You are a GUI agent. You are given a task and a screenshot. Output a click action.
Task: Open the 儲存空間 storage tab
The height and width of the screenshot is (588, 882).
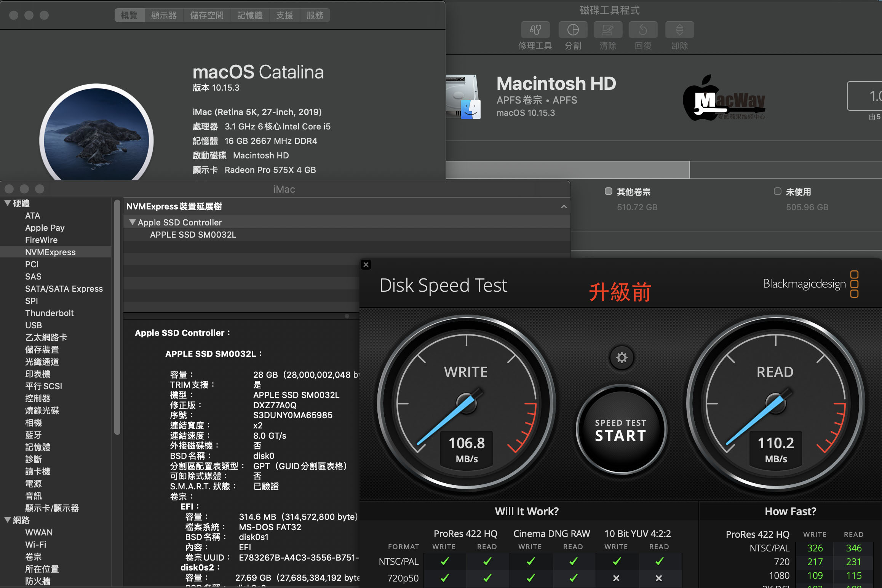(207, 15)
